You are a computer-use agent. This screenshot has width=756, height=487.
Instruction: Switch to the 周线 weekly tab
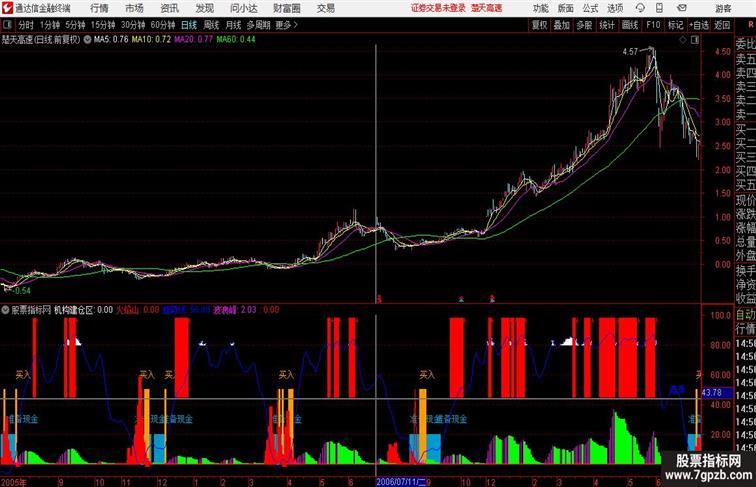pyautogui.click(x=211, y=25)
